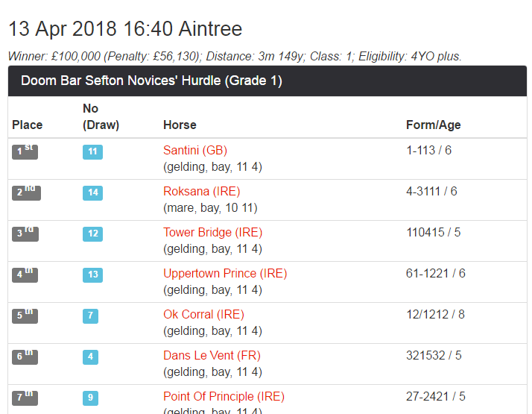532x414 pixels.
Task: Click the Form/Age column header
Action: pos(433,125)
